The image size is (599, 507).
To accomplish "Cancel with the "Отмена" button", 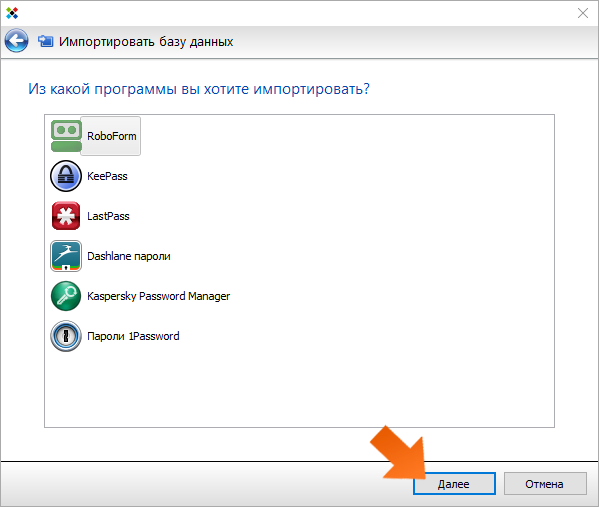I will point(545,484).
